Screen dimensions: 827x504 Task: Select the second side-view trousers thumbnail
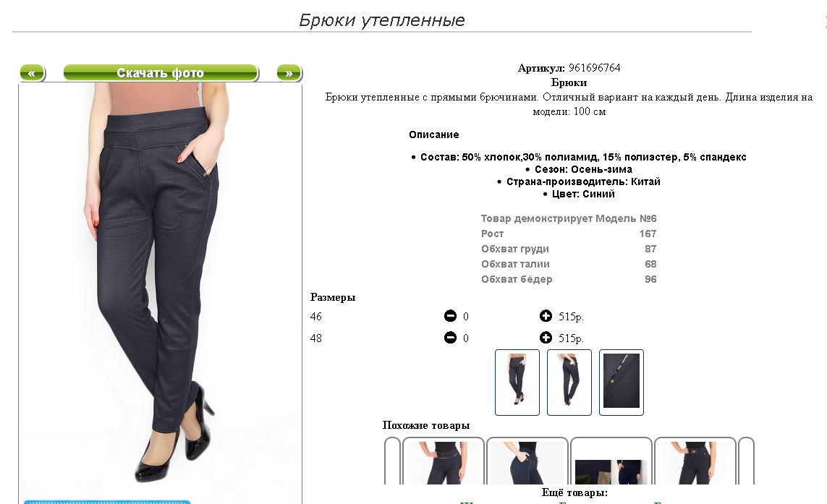[x=569, y=383]
